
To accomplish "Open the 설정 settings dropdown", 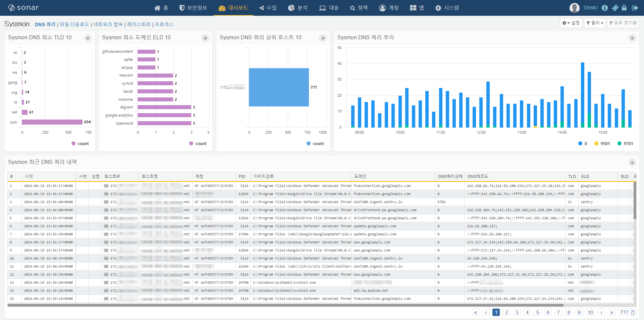I will click(x=571, y=23).
